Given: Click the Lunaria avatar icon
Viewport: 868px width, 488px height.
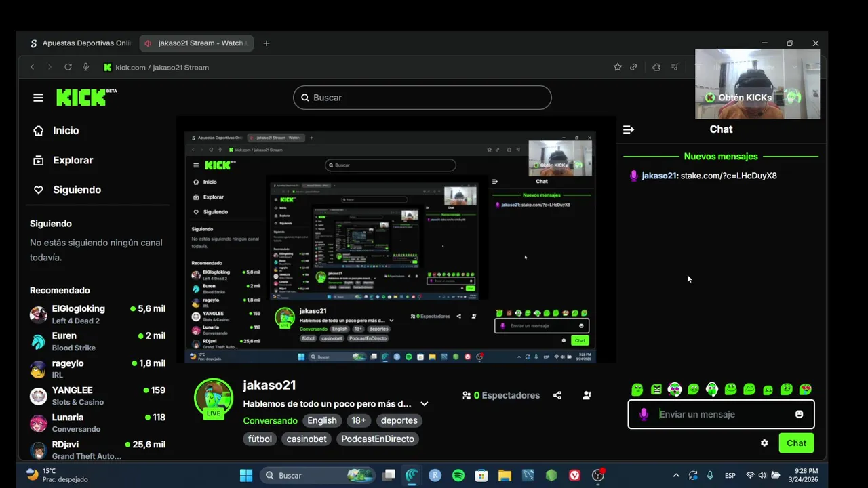Looking at the screenshot, I should pos(39,423).
